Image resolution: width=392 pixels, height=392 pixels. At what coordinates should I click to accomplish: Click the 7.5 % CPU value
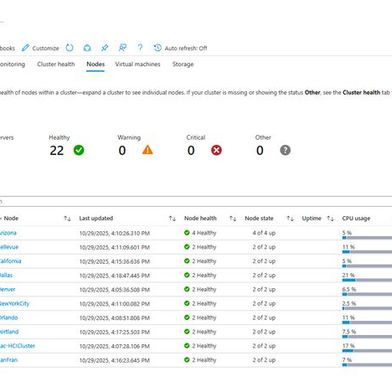tap(349, 331)
